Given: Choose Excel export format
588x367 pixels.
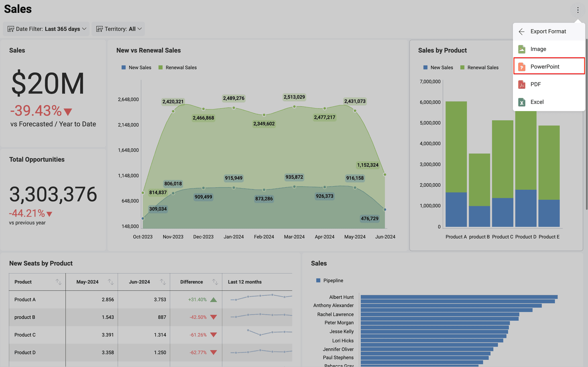Looking at the screenshot, I should [x=549, y=102].
